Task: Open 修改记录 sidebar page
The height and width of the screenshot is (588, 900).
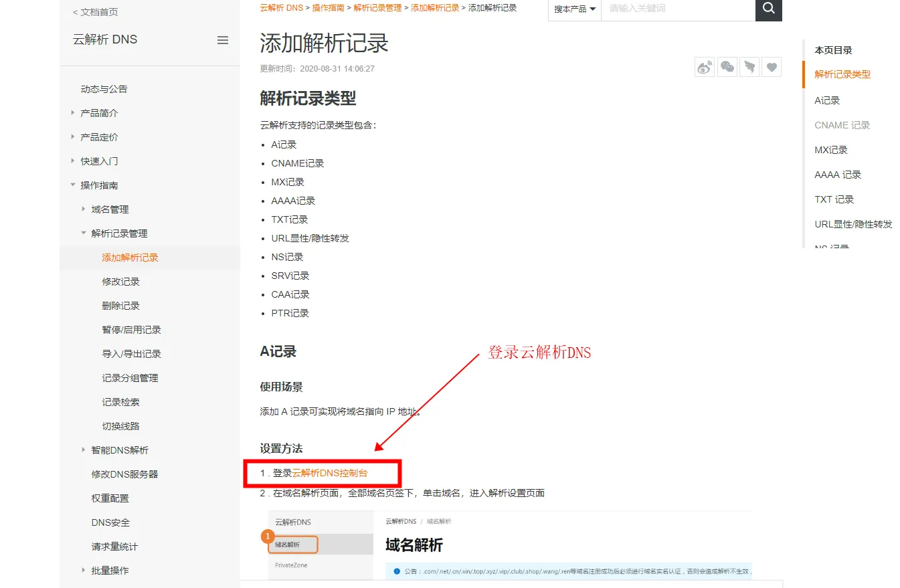Action: point(120,282)
